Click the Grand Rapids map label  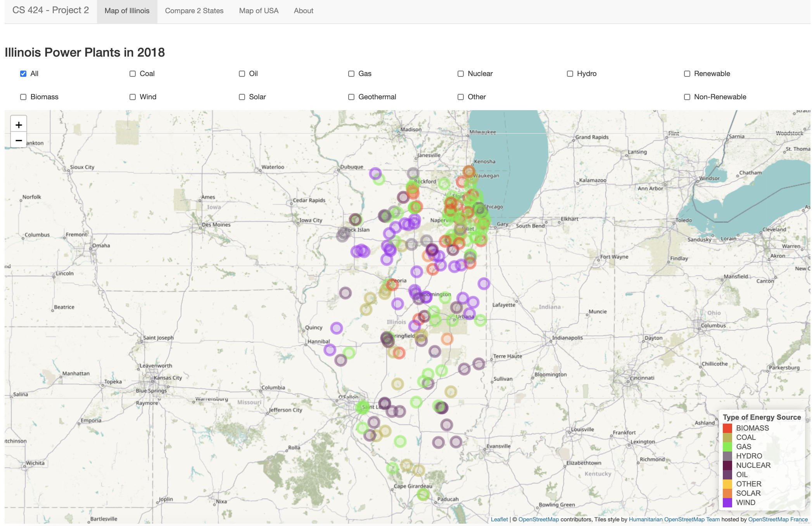tap(592, 137)
